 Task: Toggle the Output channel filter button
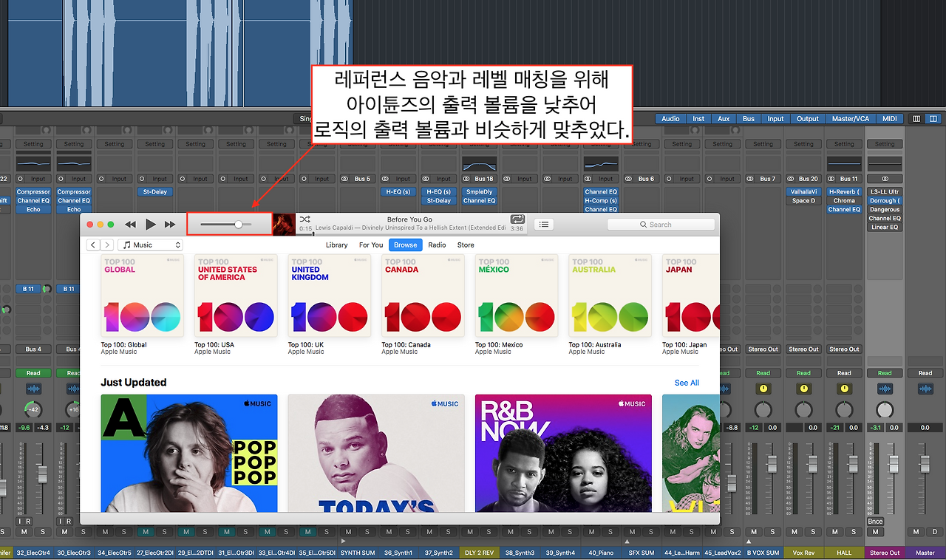click(x=808, y=118)
